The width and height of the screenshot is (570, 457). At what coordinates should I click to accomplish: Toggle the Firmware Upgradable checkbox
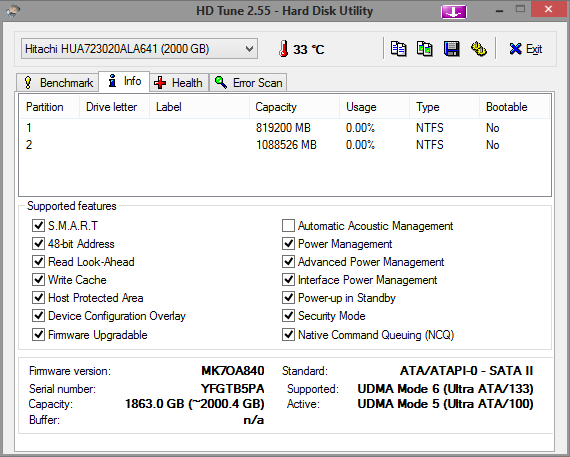tap(38, 334)
